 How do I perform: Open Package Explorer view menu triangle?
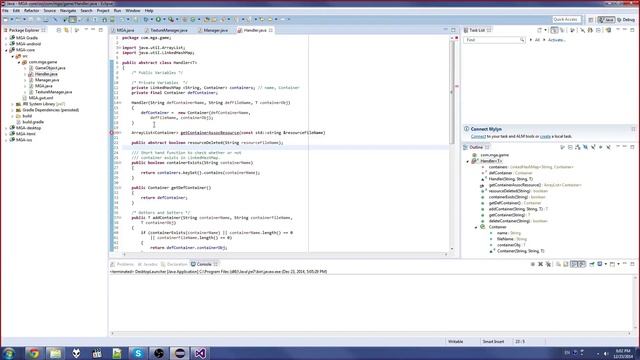point(86,30)
